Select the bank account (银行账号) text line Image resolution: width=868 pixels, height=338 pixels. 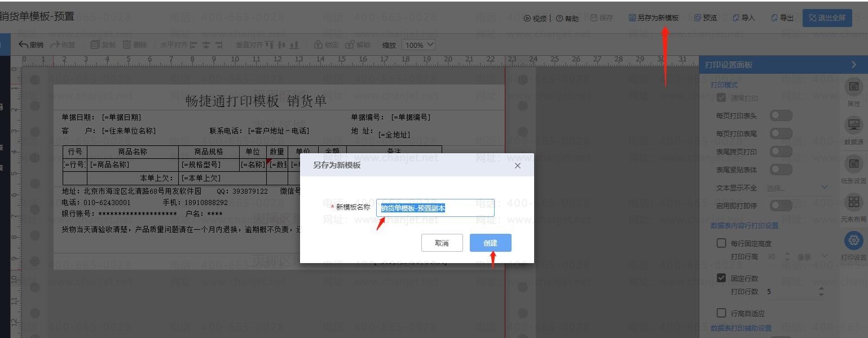142,214
